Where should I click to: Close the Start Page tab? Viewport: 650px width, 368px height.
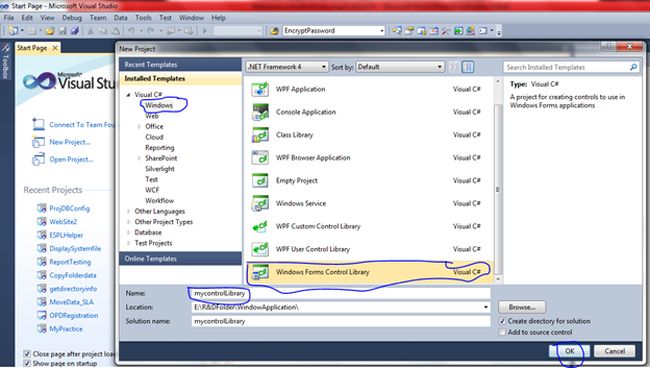[x=54, y=48]
